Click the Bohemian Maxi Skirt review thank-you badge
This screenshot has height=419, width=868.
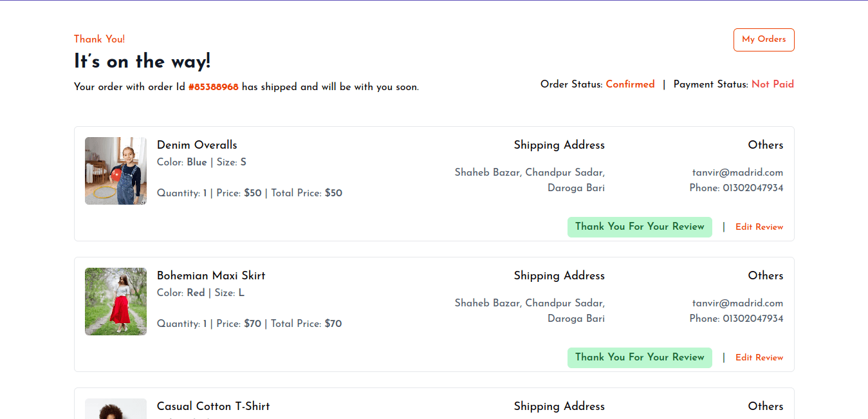(x=640, y=357)
